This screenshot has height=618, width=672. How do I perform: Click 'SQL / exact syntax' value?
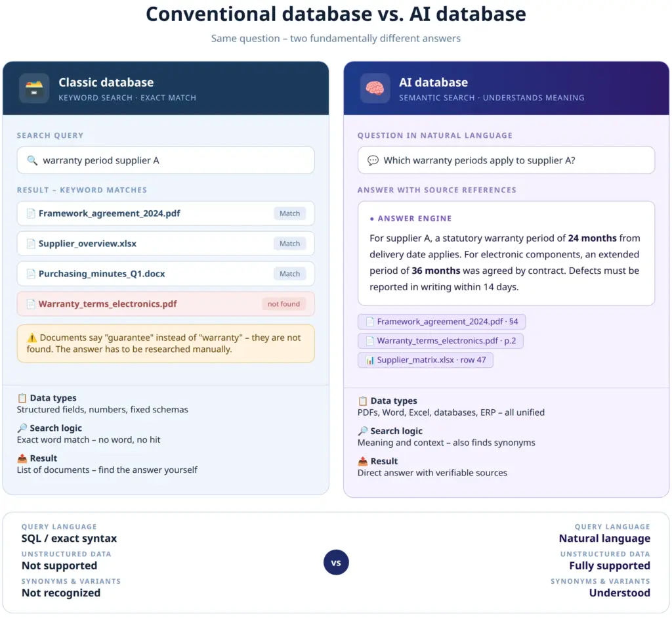pos(69,539)
